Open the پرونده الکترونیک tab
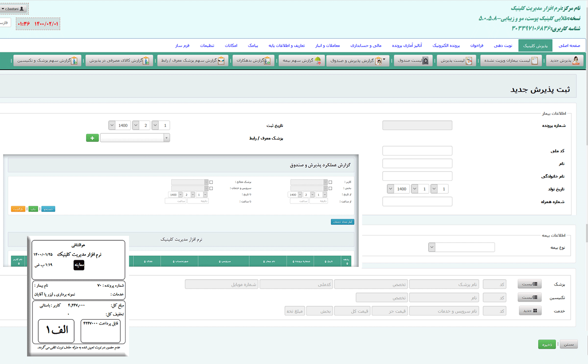Viewport: 588px width, 364px height. pyautogui.click(x=446, y=45)
